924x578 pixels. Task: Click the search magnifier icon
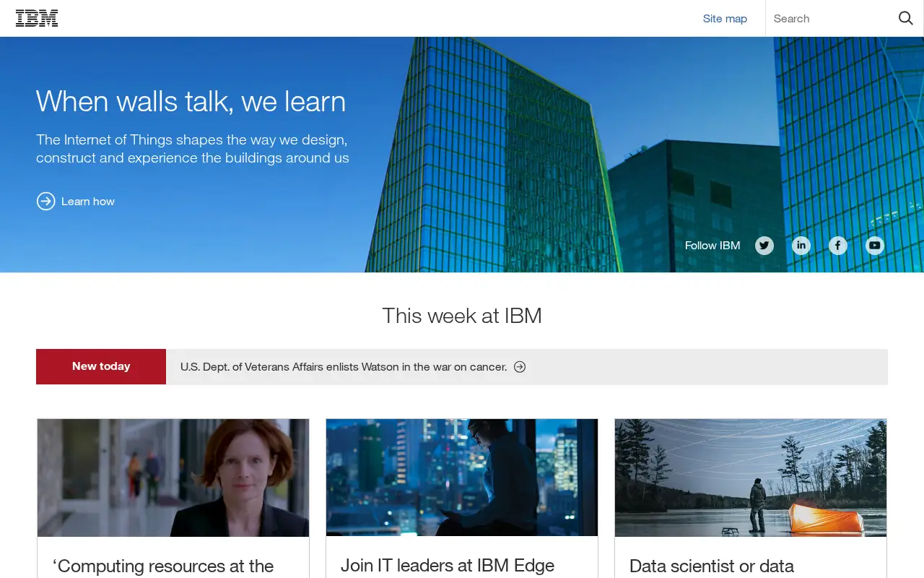coord(905,18)
